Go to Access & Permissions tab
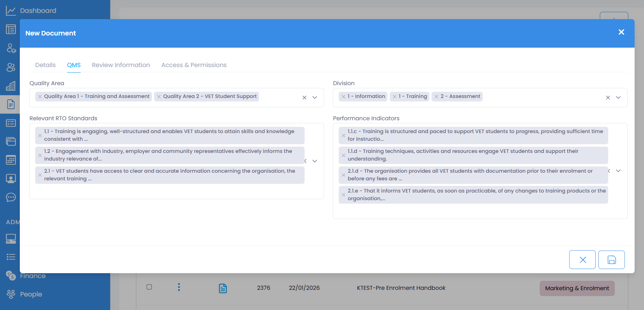 194,65
